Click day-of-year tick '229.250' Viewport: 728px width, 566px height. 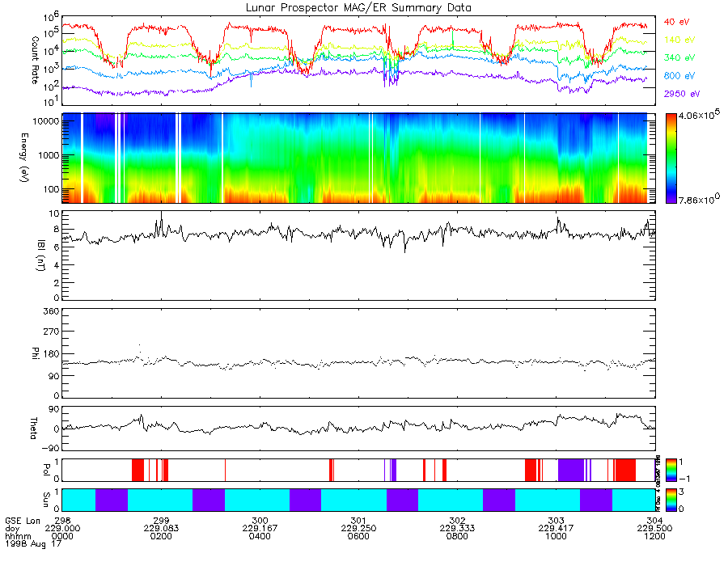point(358,529)
